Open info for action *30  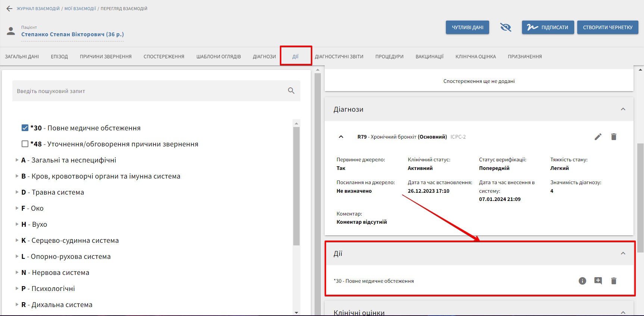click(x=582, y=281)
